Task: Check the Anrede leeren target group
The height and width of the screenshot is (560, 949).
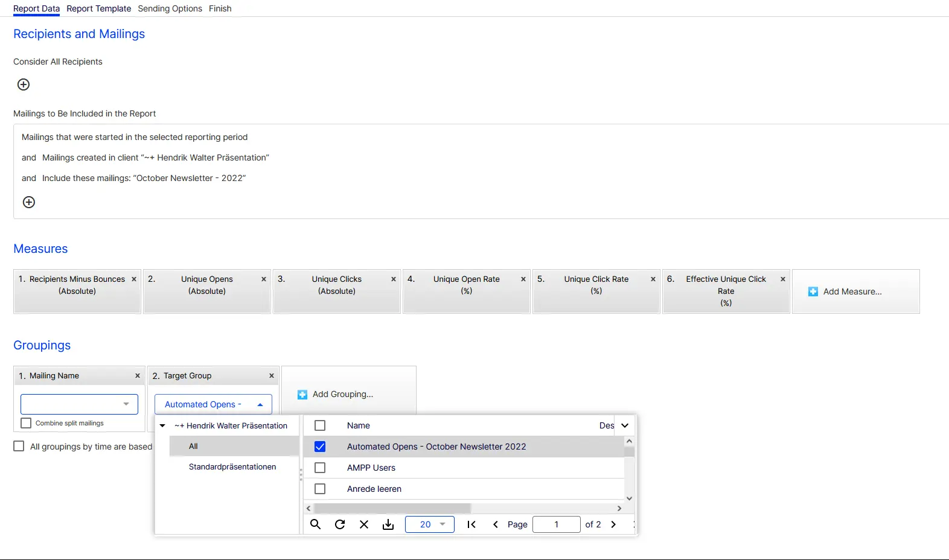Action: click(320, 489)
